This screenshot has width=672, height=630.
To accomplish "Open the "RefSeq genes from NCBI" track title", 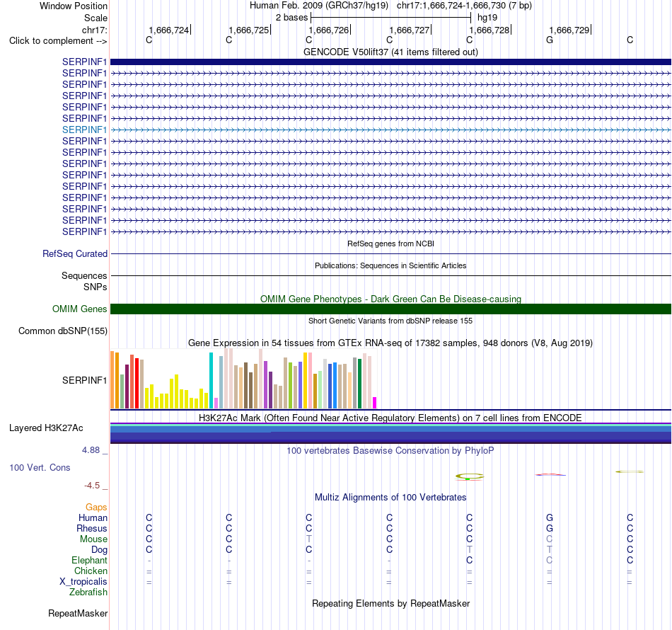I will point(390,244).
